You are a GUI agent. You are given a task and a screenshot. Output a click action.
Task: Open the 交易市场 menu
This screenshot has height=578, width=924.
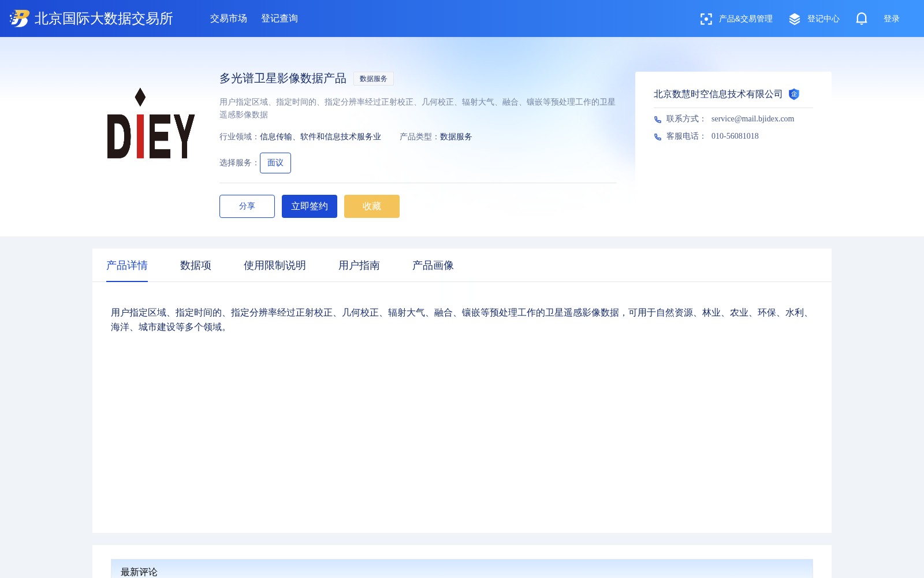[229, 18]
